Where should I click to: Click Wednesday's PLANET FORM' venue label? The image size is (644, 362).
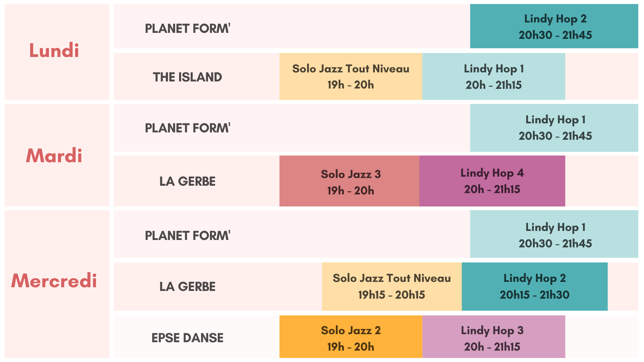coord(187,236)
